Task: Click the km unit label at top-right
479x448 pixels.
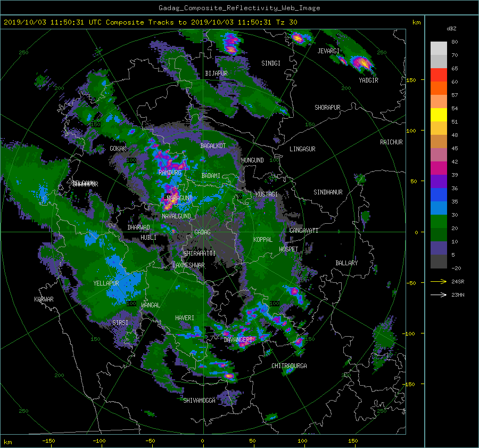Action: click(416, 22)
